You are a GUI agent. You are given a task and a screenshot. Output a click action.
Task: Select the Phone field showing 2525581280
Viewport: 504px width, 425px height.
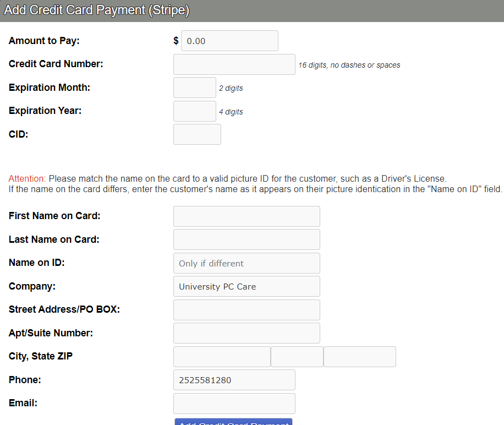[234, 380]
